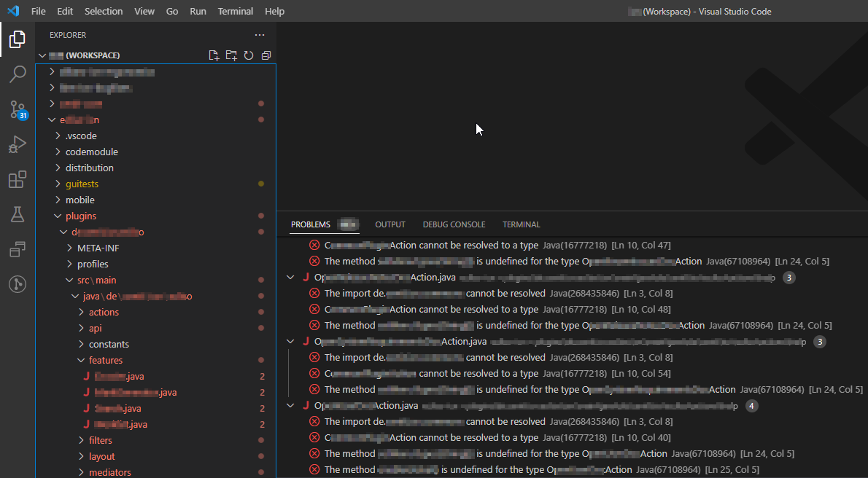Screen dimensions: 868x478
Task: Click error icon of Ln 10, Col 54 problem
Action: coord(314,373)
